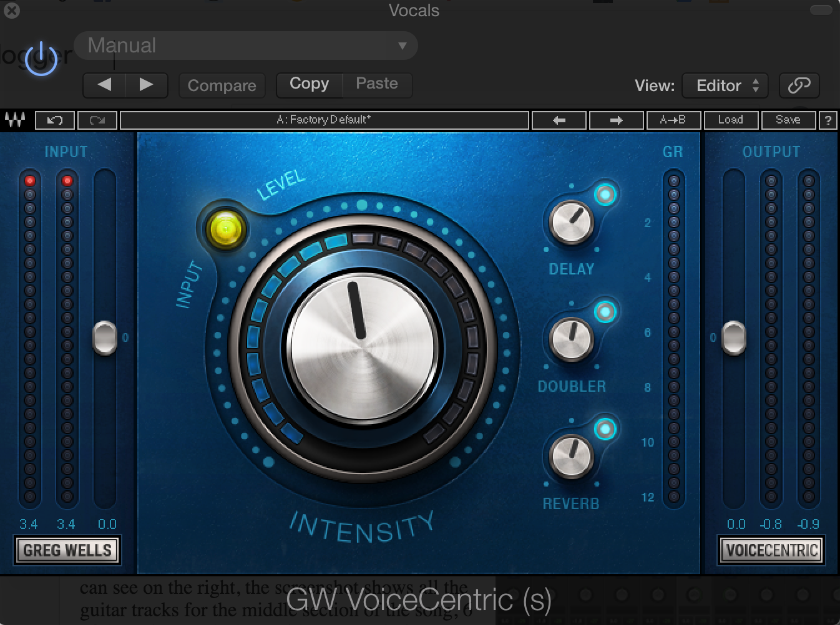The height and width of the screenshot is (625, 840).
Task: Toggle the Delay on/off light
Action: tap(604, 195)
